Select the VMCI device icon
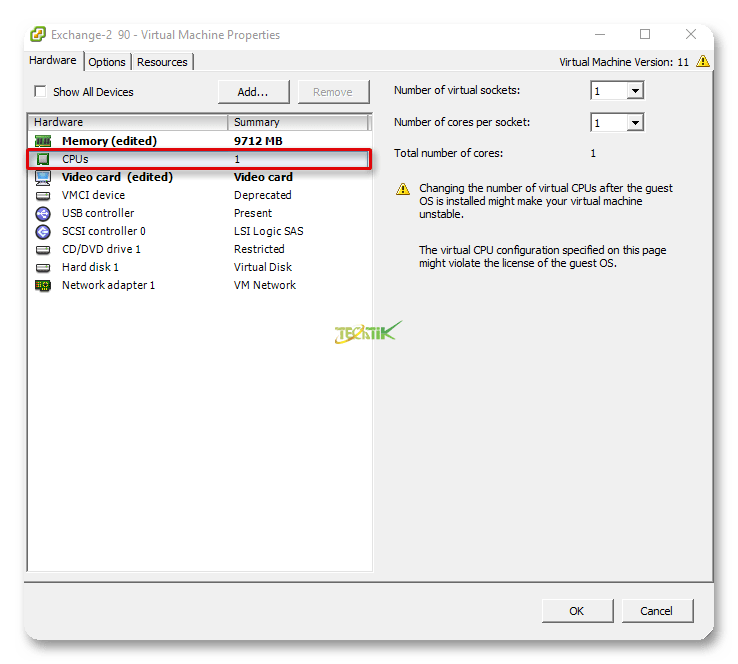The width and height of the screenshot is (738, 664). (43, 195)
